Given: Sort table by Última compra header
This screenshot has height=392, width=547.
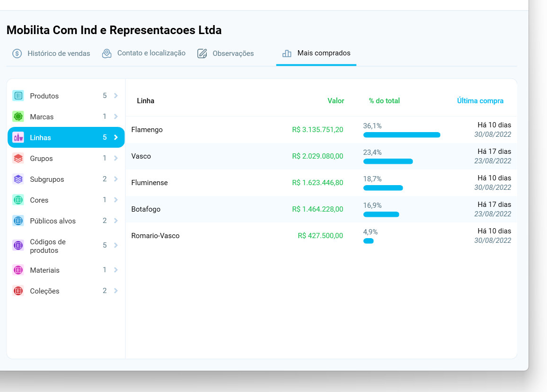Looking at the screenshot, I should tap(480, 101).
